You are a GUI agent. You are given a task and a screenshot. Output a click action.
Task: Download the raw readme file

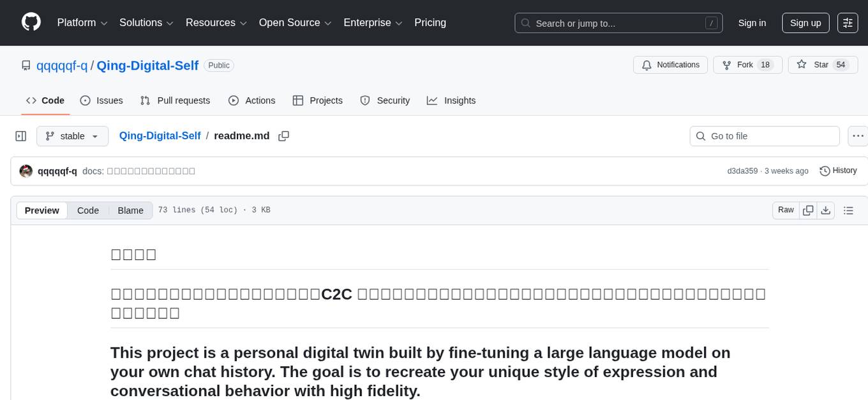click(826, 210)
